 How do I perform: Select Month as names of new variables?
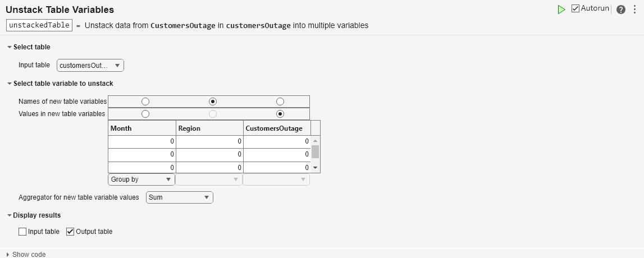point(145,102)
